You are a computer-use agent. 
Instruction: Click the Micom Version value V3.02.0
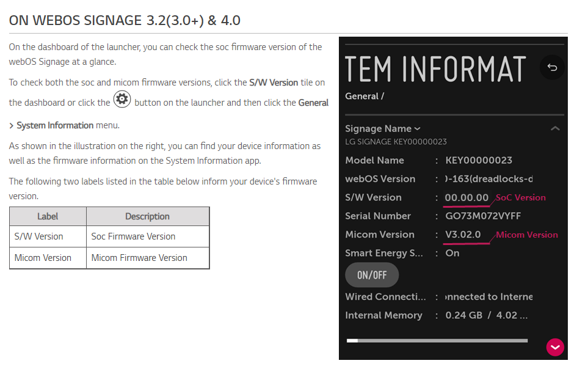coord(463,235)
